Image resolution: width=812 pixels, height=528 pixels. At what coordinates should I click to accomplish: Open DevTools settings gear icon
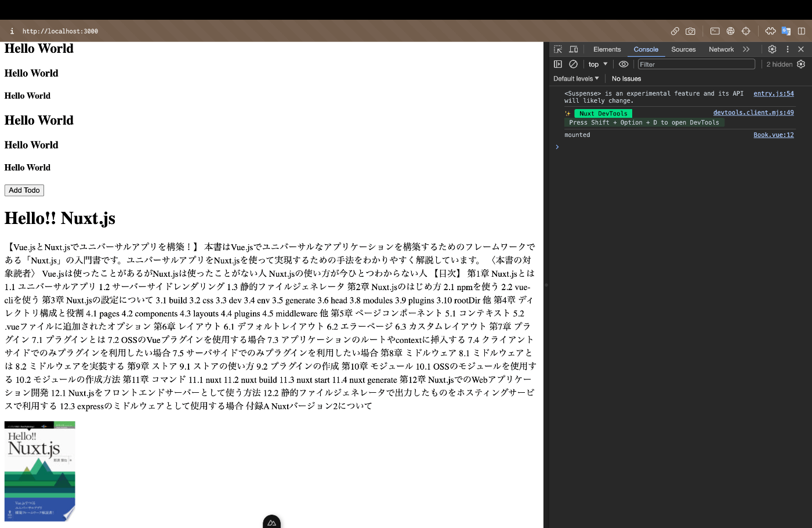(x=772, y=49)
